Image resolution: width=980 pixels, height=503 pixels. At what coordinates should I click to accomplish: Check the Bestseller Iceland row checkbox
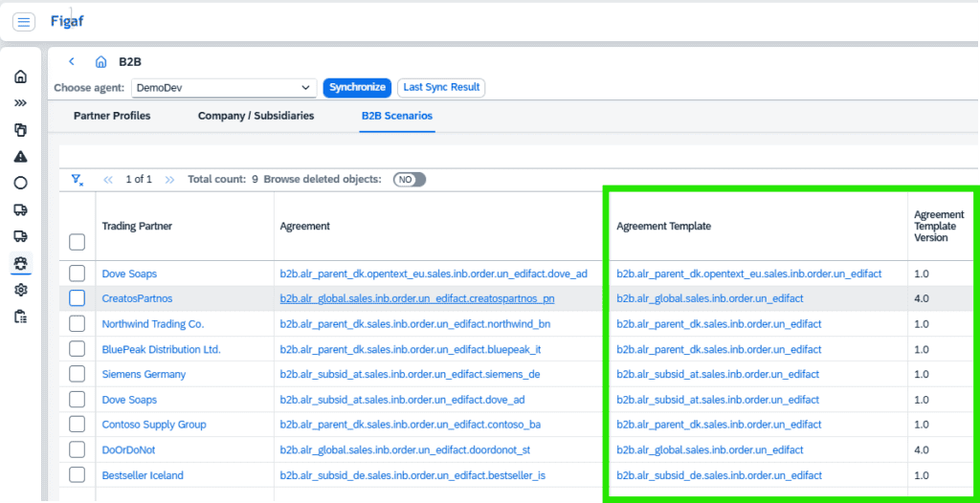pos(77,475)
